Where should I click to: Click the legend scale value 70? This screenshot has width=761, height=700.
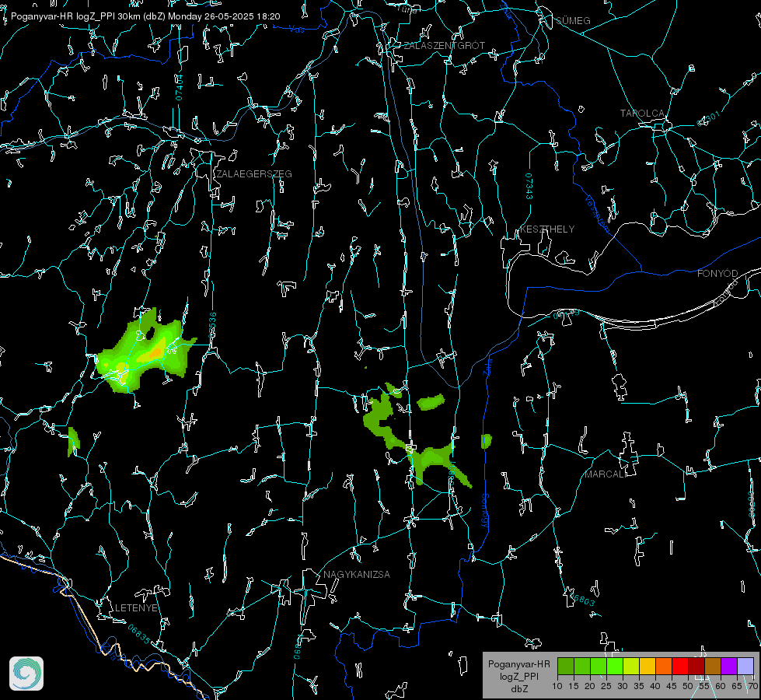click(753, 687)
